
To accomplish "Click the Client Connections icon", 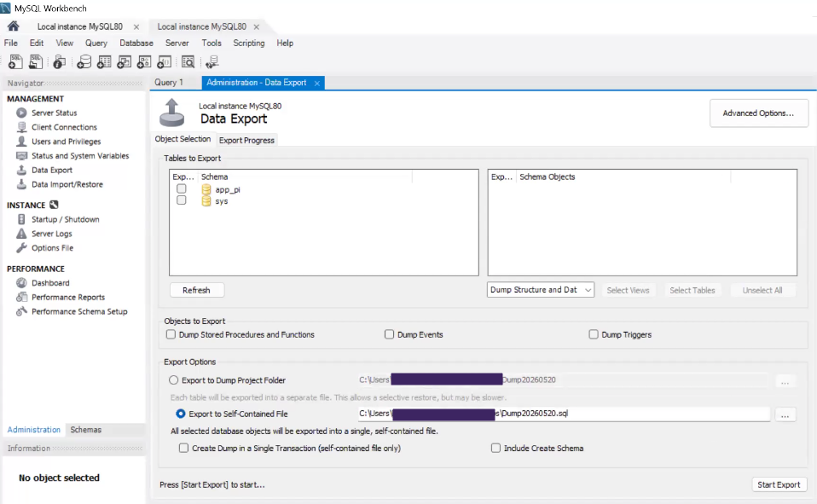I will point(21,127).
